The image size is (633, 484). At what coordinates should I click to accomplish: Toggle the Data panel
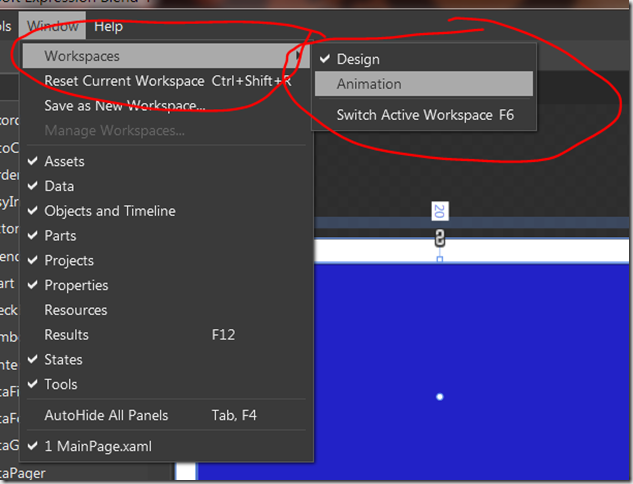[x=165, y=186]
